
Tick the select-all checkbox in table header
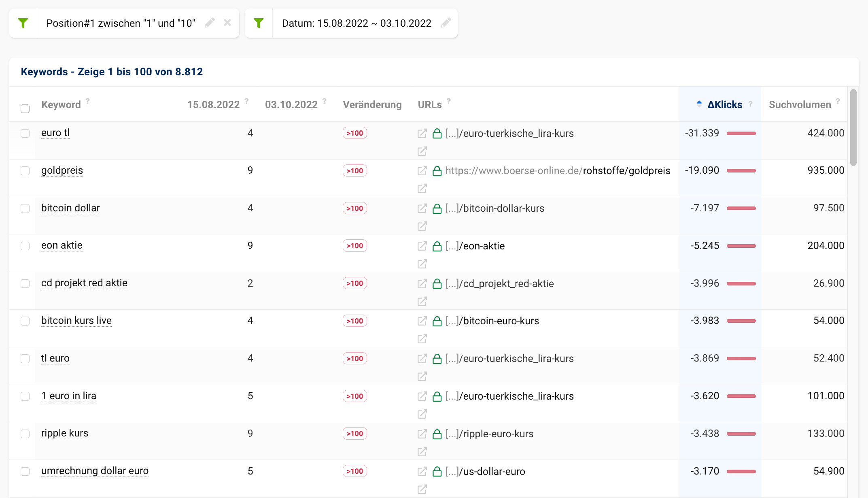25,109
